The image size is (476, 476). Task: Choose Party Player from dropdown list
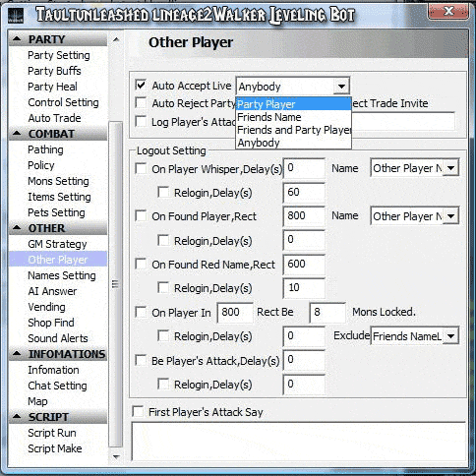(293, 104)
